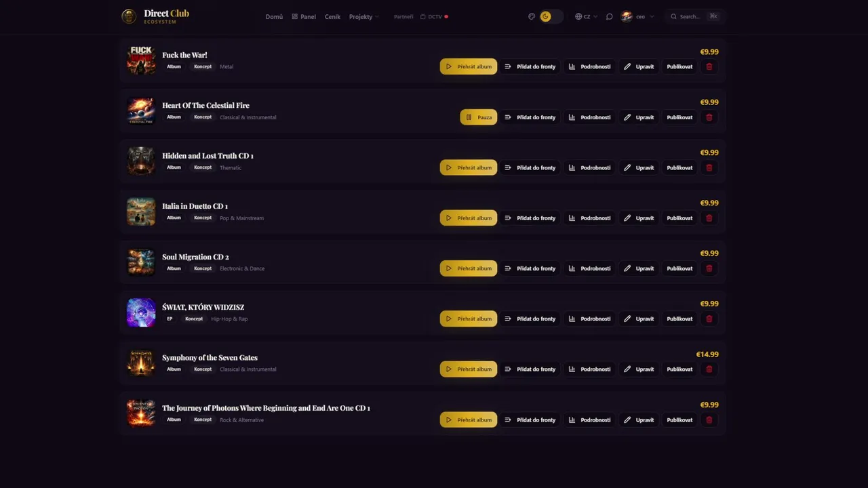
Task: Open the CZ language dropdown
Action: pos(586,16)
